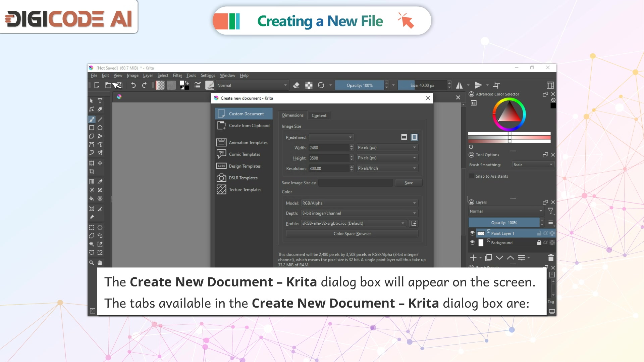Open layer blending mode Normal dropdown
This screenshot has height=362, width=644.
click(x=506, y=211)
